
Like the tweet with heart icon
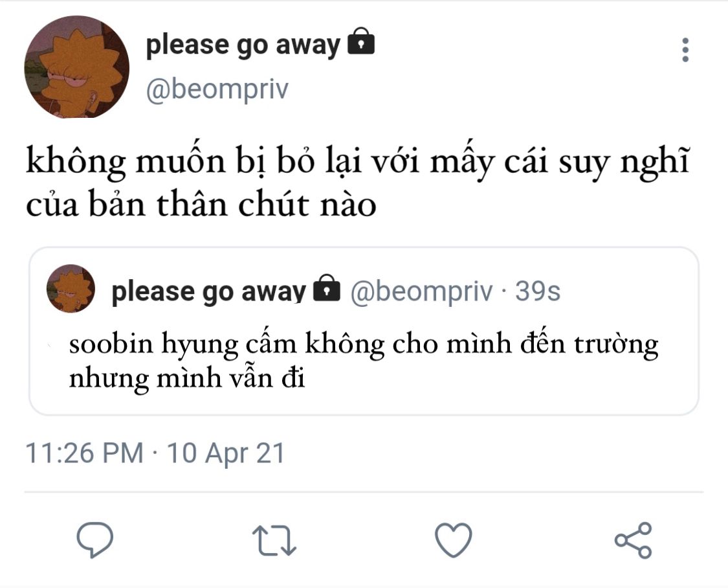pos(453,540)
